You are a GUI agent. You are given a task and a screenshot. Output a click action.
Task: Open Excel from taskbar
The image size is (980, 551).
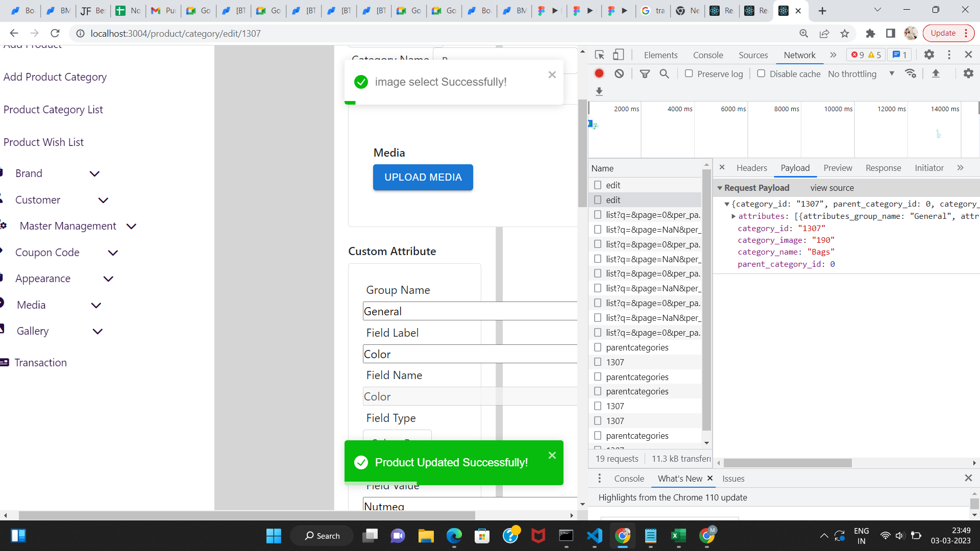click(x=678, y=536)
